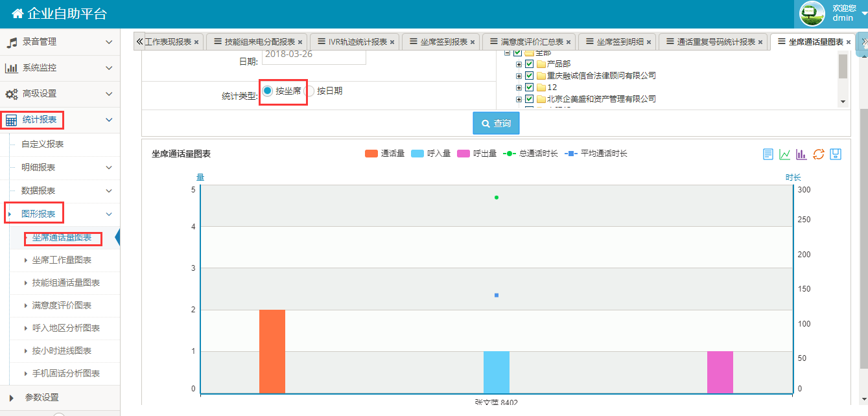Open 自定义报表 in the sidebar
Viewport: 868px width, 416px height.
coord(43,144)
